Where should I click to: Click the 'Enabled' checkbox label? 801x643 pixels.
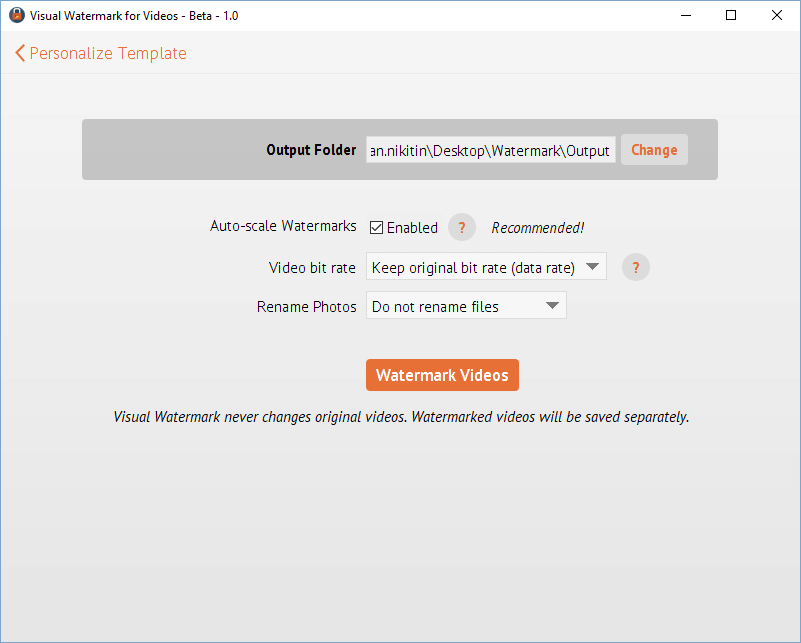point(412,228)
